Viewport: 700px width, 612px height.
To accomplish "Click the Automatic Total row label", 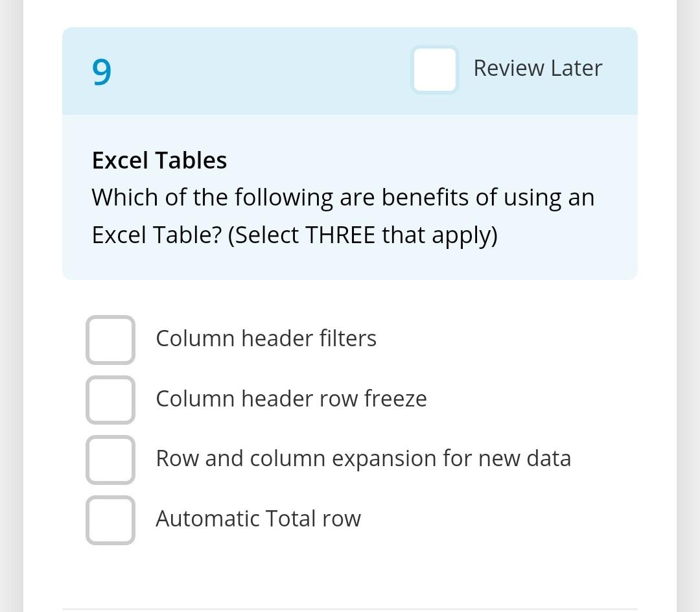I will click(258, 519).
